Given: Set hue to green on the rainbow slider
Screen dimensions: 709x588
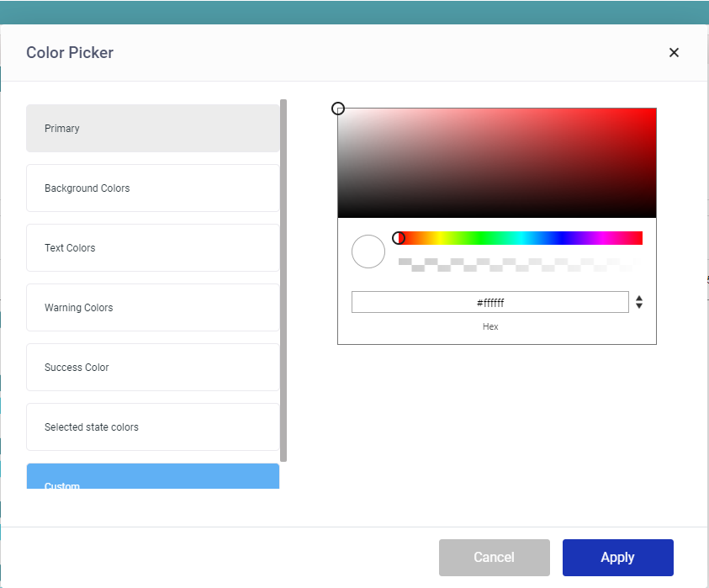Looking at the screenshot, I should [x=480, y=238].
